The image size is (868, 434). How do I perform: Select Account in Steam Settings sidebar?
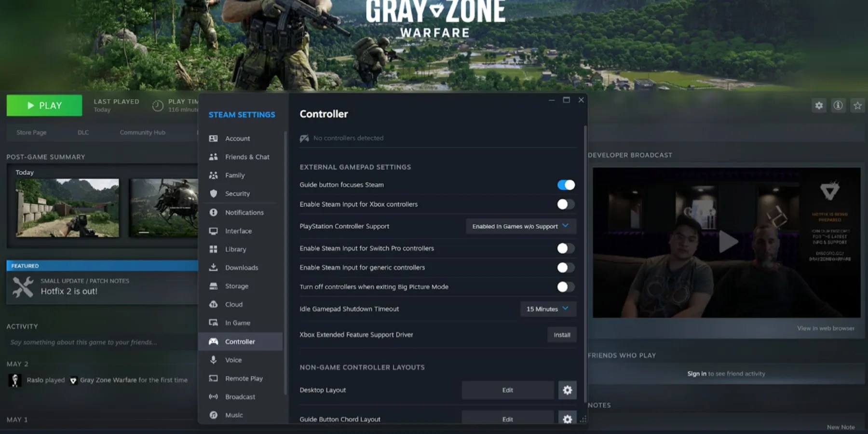240,138
